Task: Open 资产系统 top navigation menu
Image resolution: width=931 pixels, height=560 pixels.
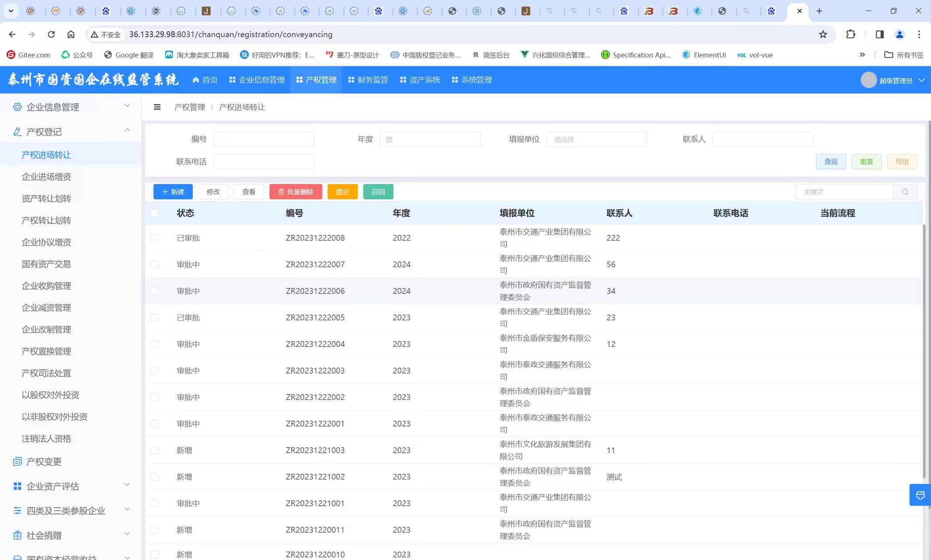Action: pos(420,80)
